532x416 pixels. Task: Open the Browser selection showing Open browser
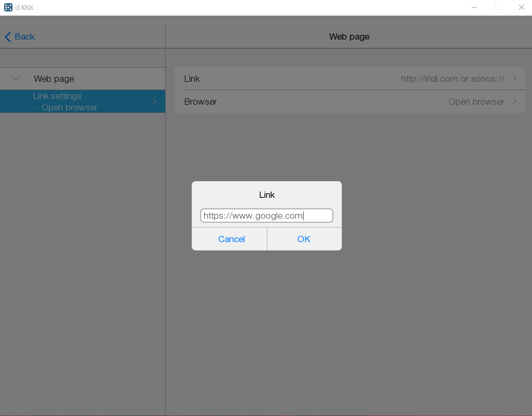click(x=476, y=102)
